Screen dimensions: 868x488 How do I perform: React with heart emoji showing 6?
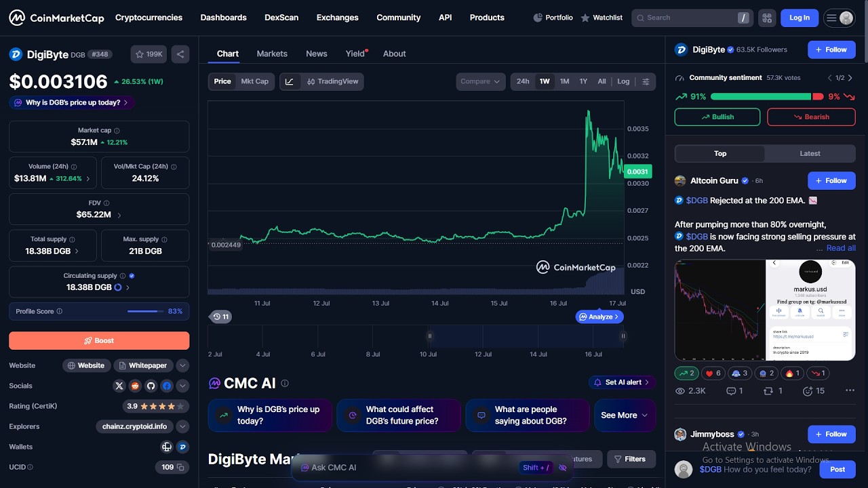point(713,373)
